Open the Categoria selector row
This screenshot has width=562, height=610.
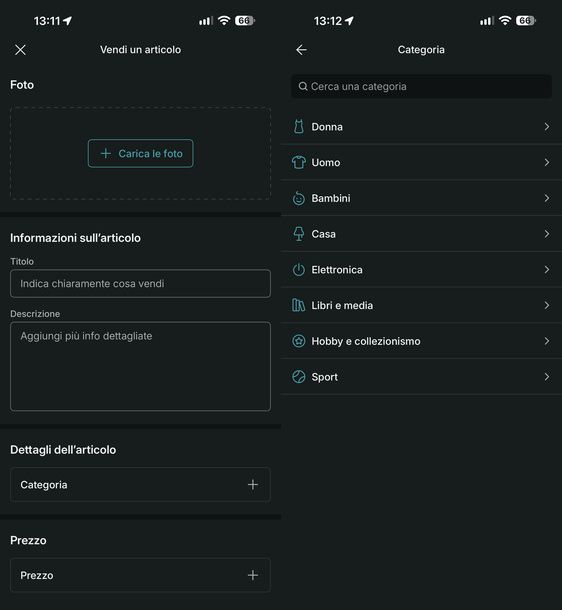click(140, 485)
